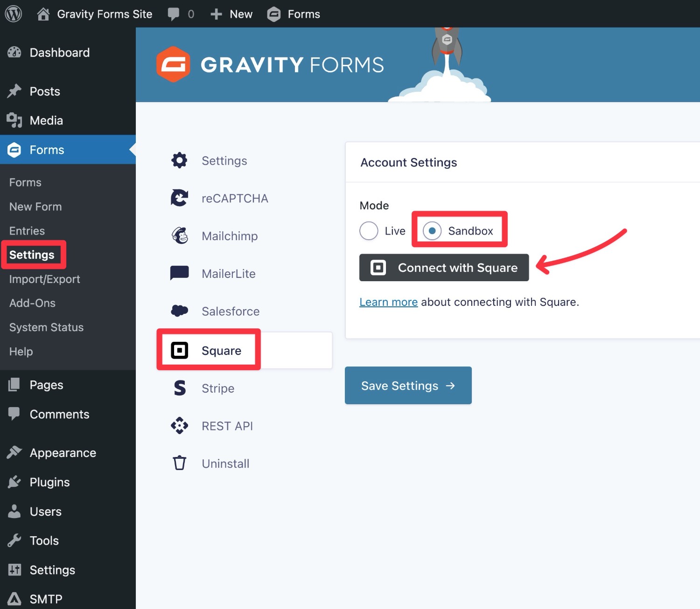Viewport: 700px width, 609px height.
Task: Click the Dashboard gauge icon
Action: [14, 53]
